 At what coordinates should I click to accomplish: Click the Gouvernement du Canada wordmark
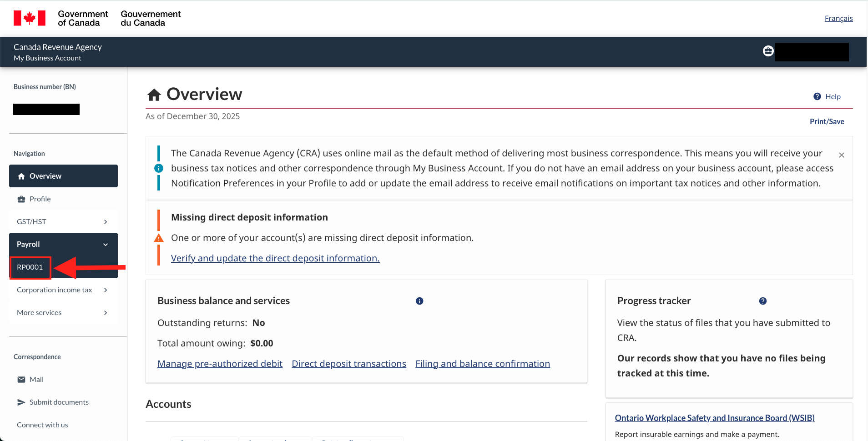click(x=151, y=18)
